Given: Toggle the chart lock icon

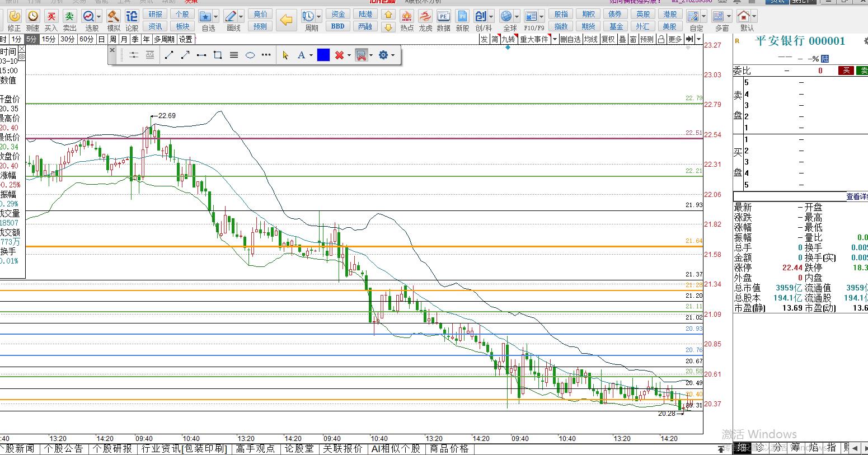Looking at the screenshot, I should click(x=661, y=39).
